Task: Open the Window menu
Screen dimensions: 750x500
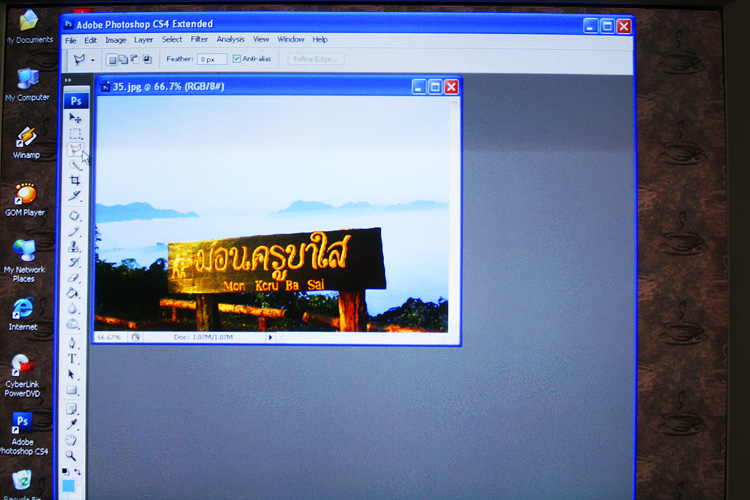Action: click(x=291, y=39)
